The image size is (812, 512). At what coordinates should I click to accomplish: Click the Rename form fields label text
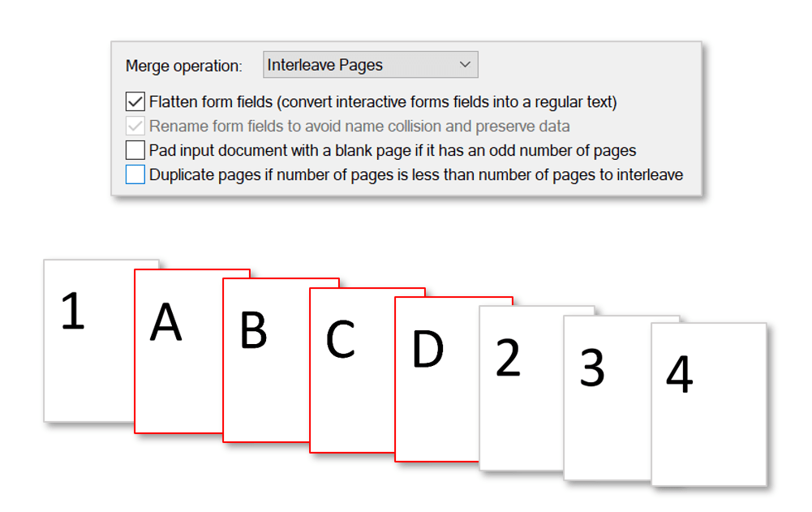point(359,127)
